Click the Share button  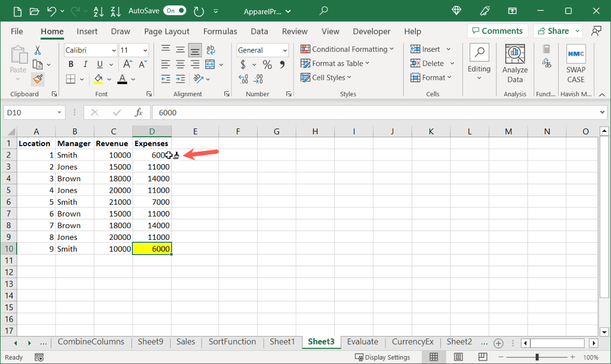[558, 31]
